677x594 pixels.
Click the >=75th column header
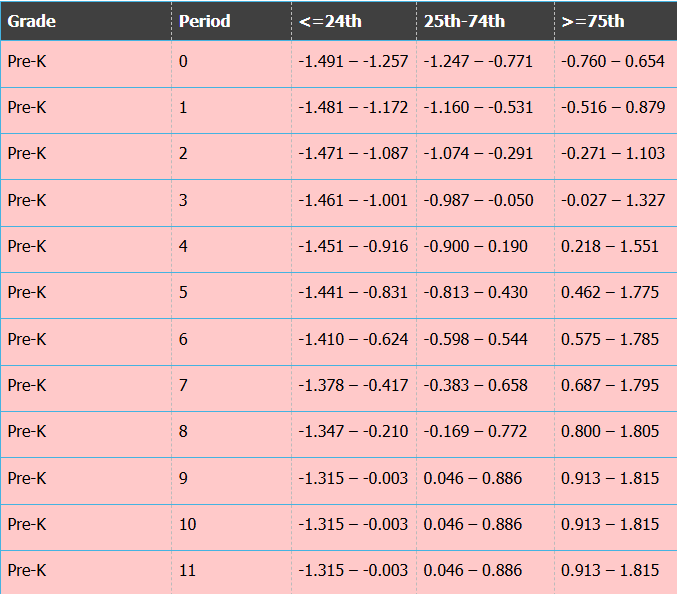click(x=593, y=21)
